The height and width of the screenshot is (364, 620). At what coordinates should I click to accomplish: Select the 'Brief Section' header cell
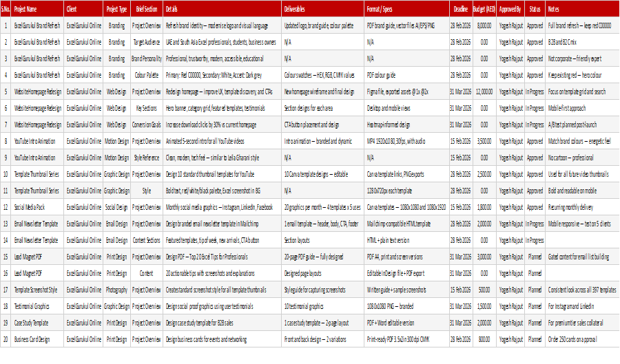[x=146, y=9]
